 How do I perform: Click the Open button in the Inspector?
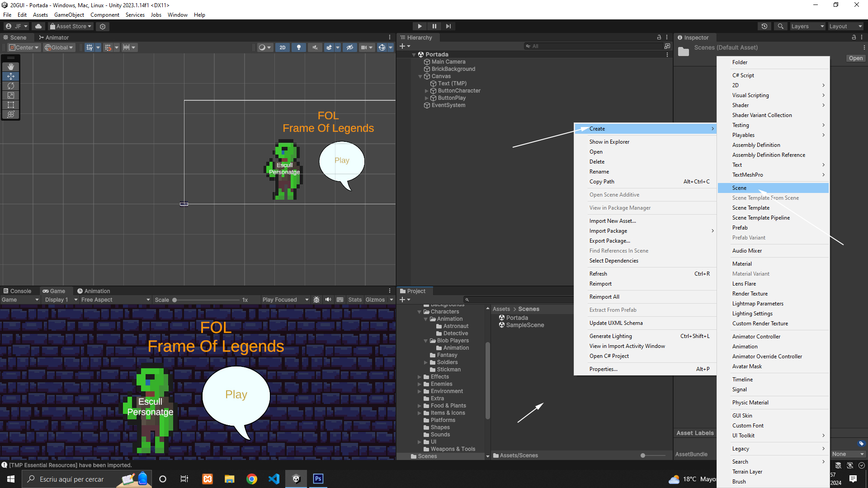pyautogui.click(x=855, y=58)
